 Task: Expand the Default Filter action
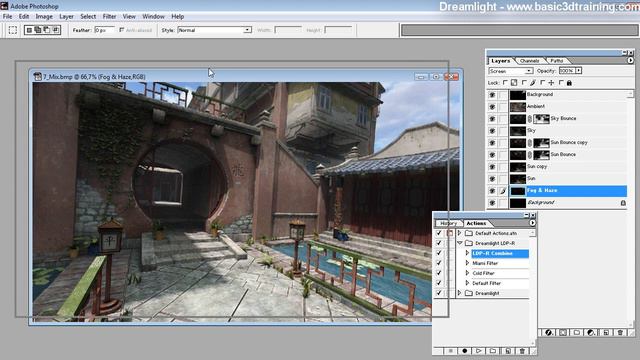pos(467,283)
